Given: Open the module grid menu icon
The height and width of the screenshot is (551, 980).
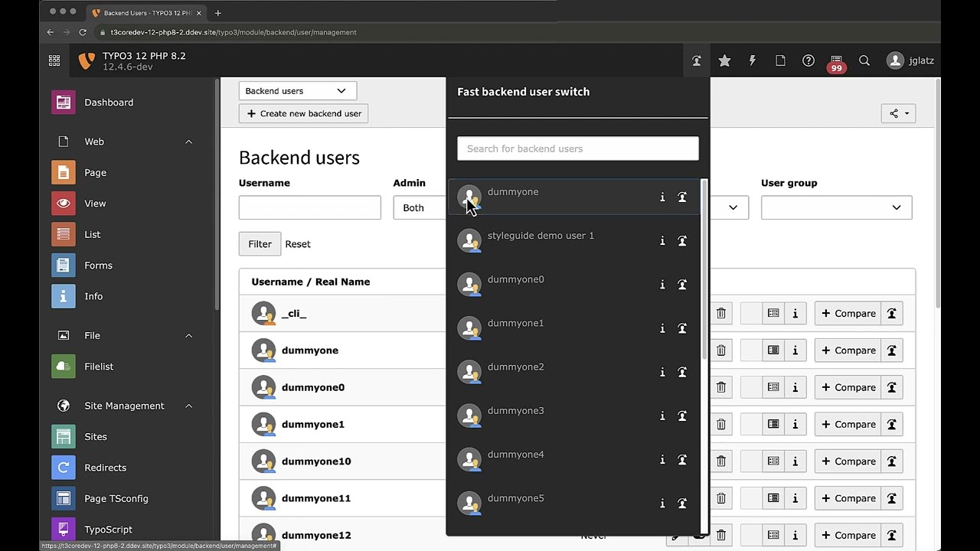Looking at the screenshot, I should (x=54, y=60).
